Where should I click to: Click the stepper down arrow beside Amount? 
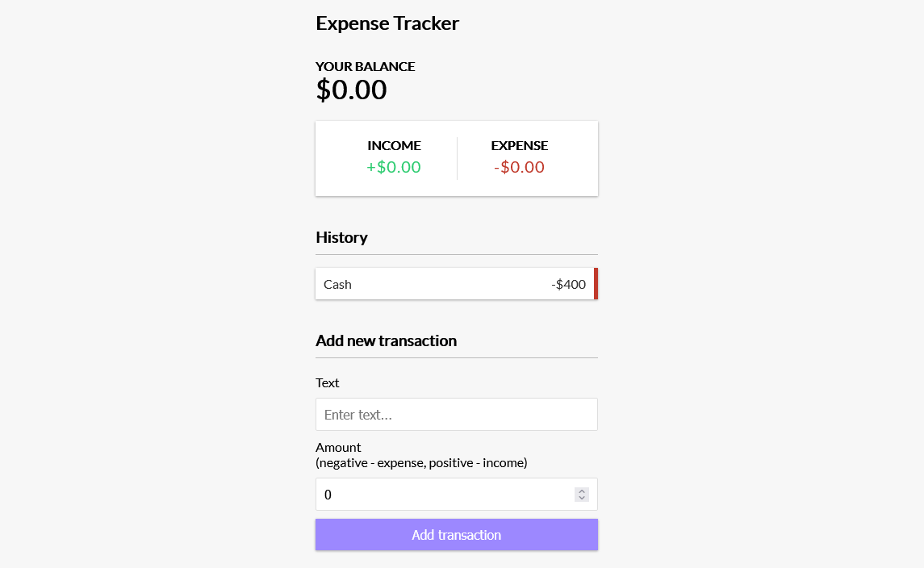[x=581, y=498]
